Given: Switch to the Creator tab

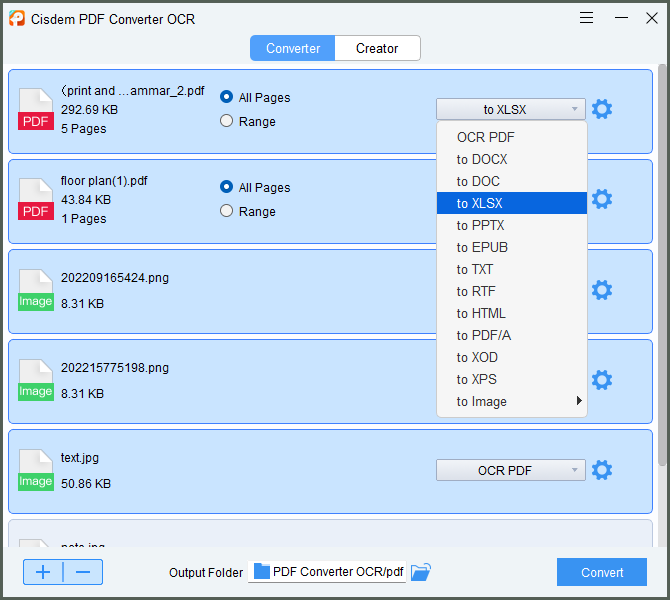Looking at the screenshot, I should pos(377,48).
